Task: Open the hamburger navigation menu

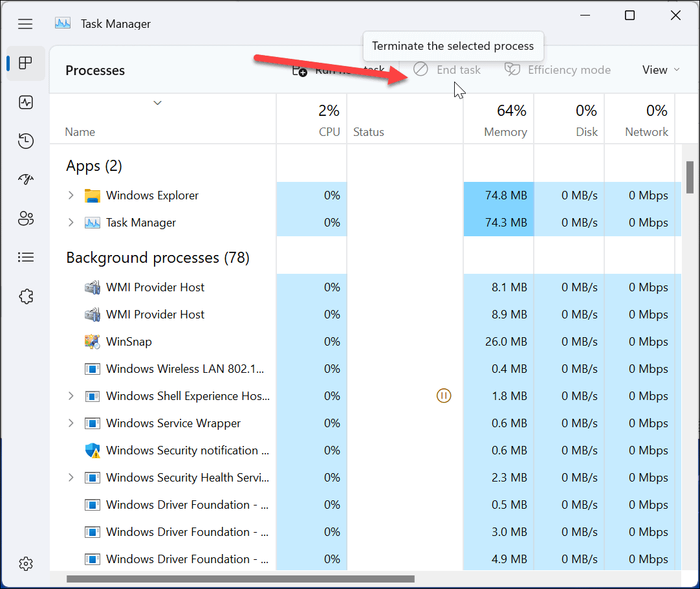Action: [x=25, y=24]
